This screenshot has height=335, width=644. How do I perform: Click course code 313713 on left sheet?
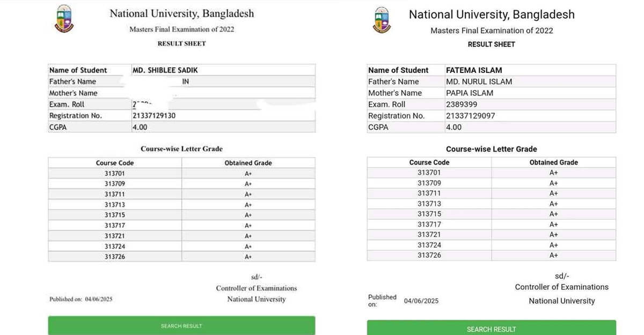(x=115, y=205)
